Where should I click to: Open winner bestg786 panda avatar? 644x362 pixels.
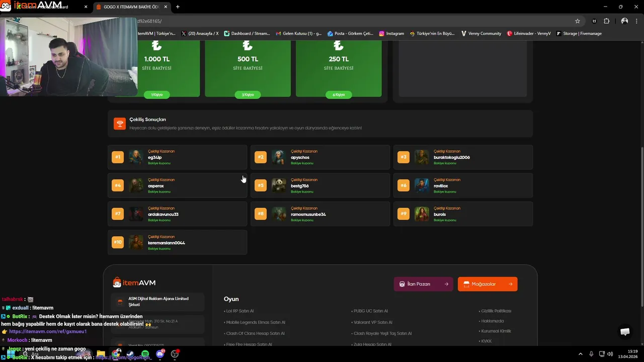(279, 186)
